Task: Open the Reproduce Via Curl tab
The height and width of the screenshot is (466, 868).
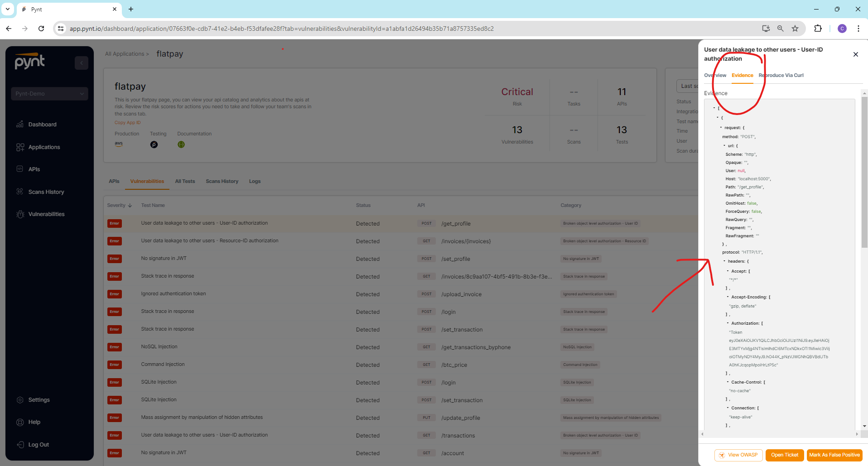Action: (x=781, y=75)
